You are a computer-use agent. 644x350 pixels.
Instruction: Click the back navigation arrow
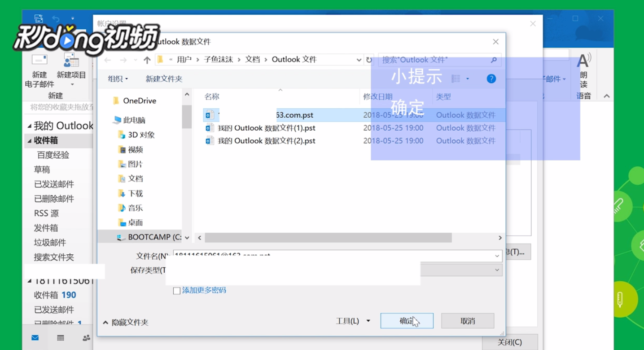pyautogui.click(x=108, y=60)
